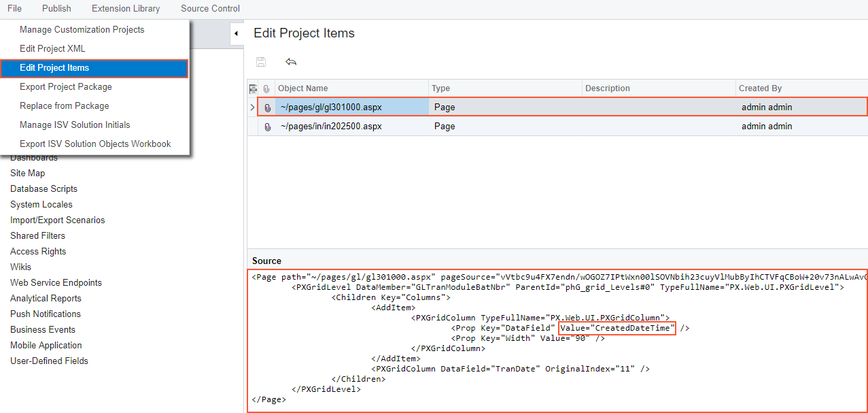Open the File menu
868x413 pixels.
14,8
